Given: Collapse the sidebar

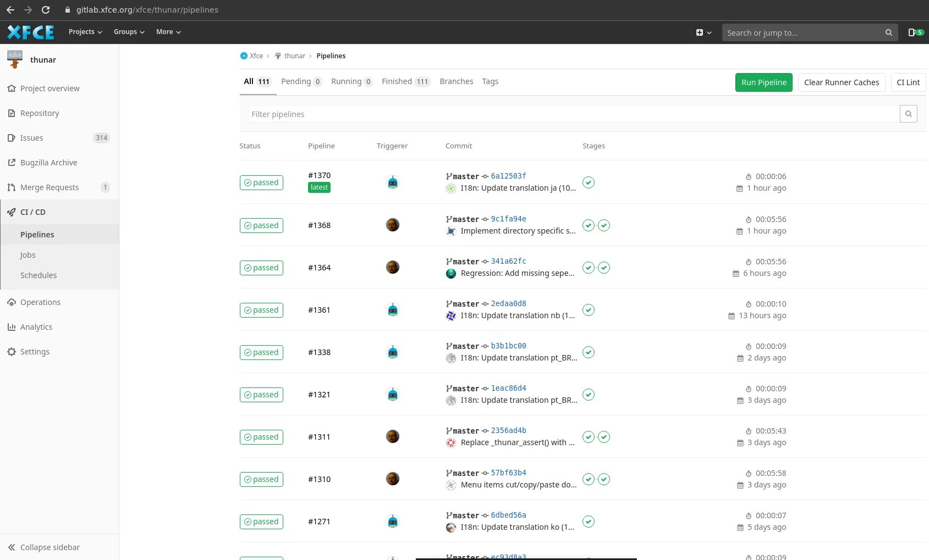Looking at the screenshot, I should click(x=44, y=547).
